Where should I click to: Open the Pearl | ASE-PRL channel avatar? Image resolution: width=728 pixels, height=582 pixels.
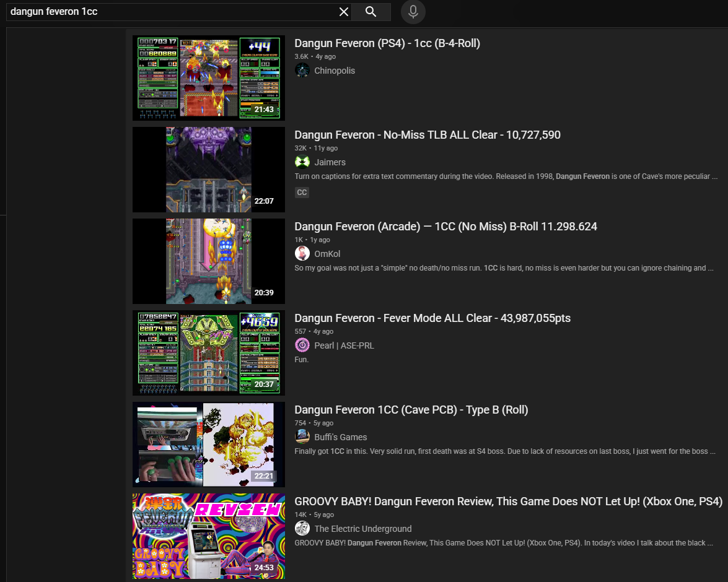302,345
